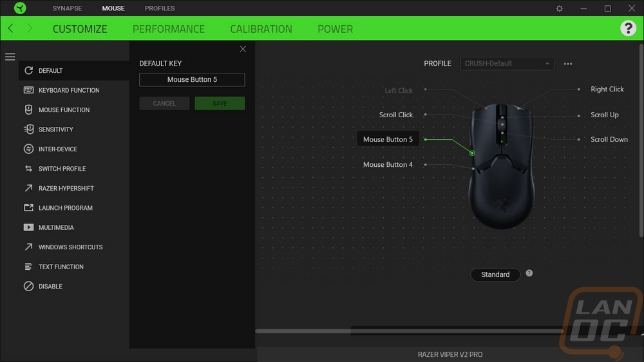Click the Sensitivity icon
Image resolution: width=644 pixels, height=362 pixels.
click(28, 129)
